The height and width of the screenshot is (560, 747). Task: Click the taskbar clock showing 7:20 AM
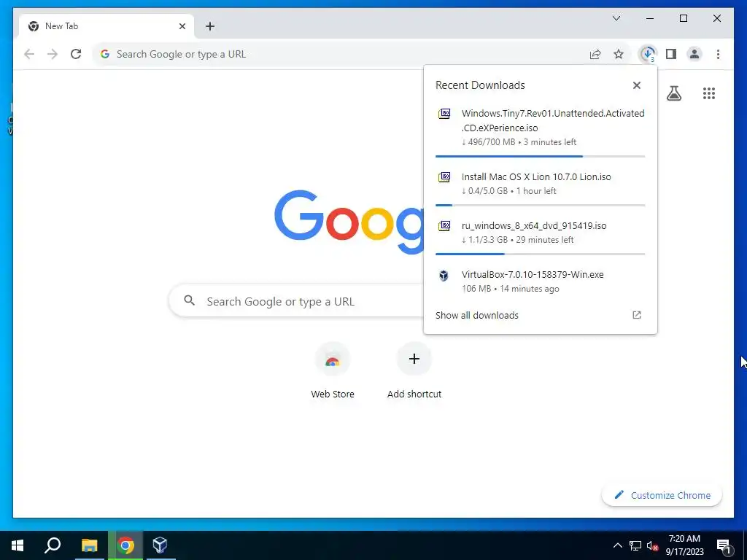[x=684, y=545]
